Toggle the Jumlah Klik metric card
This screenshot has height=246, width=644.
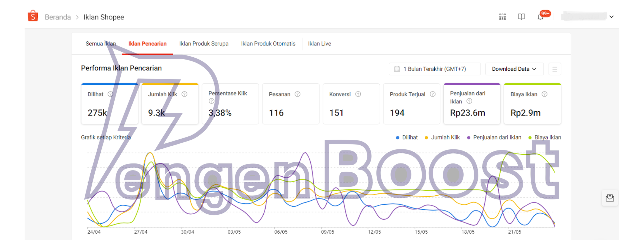[x=170, y=104]
